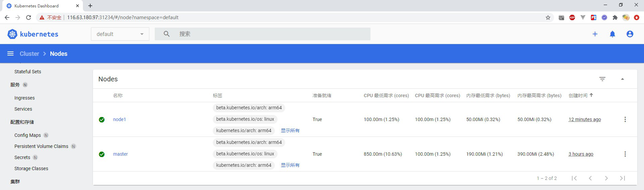Screen dimensions: 644x190
Task: Click the plus create resource icon
Action: (x=595, y=34)
